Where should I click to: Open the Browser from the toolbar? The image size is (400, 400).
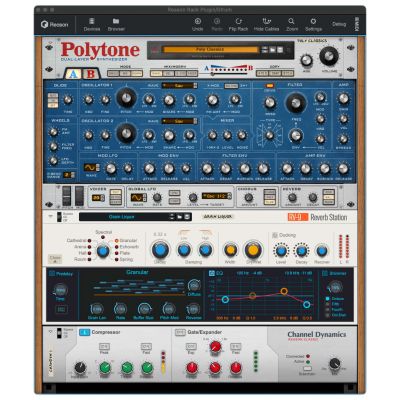(x=116, y=25)
